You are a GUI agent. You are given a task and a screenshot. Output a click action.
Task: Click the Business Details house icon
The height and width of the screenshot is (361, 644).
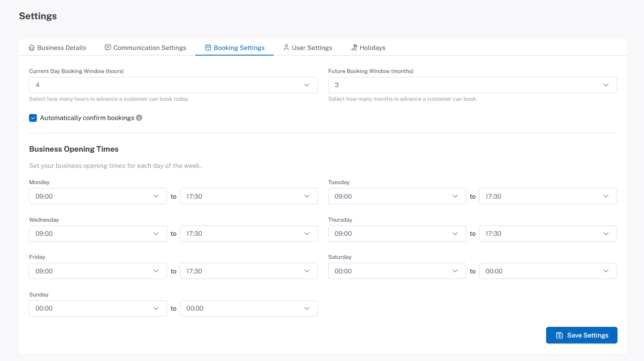[32, 48]
